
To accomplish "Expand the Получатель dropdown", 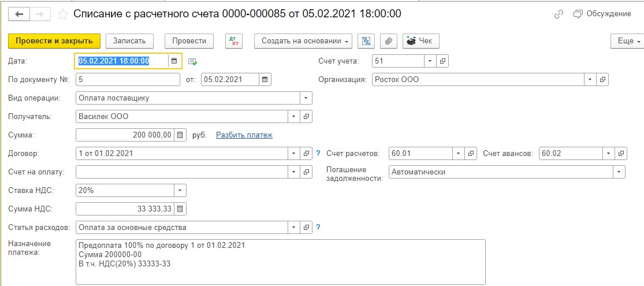I will [293, 116].
